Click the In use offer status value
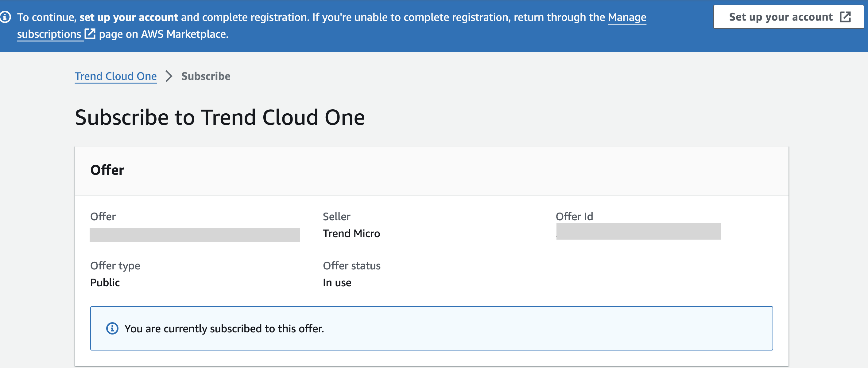868x368 pixels. click(337, 282)
